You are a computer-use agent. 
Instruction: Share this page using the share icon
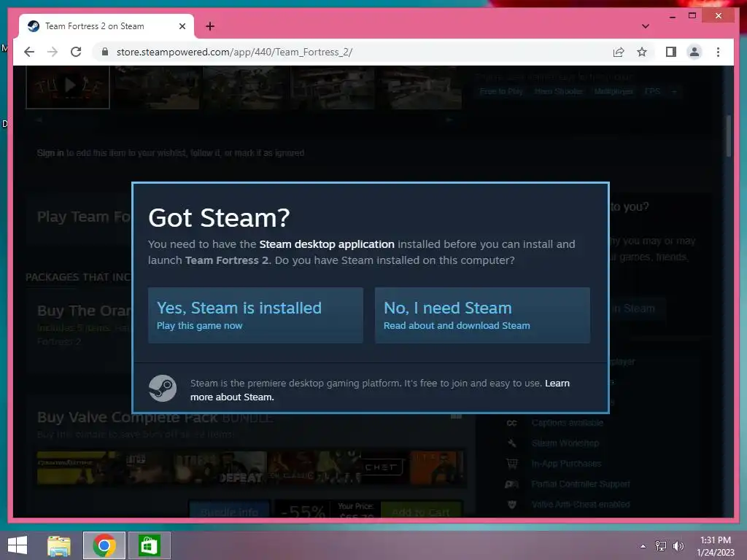pos(619,52)
